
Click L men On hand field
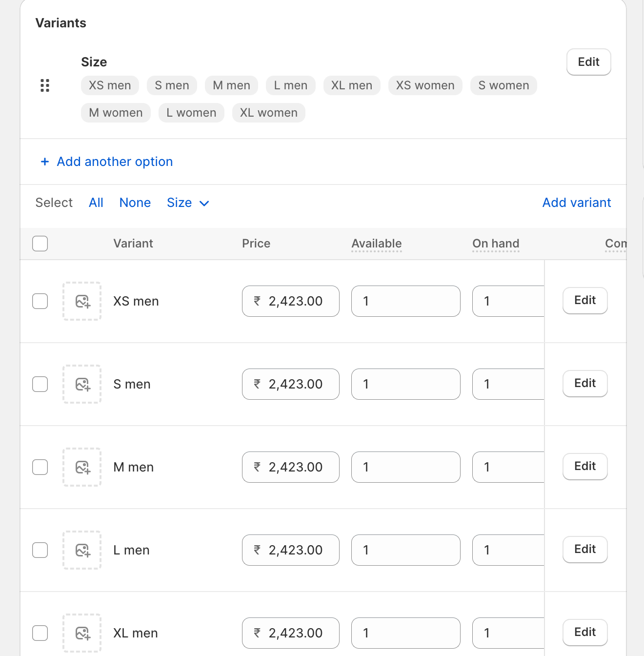[508, 550]
